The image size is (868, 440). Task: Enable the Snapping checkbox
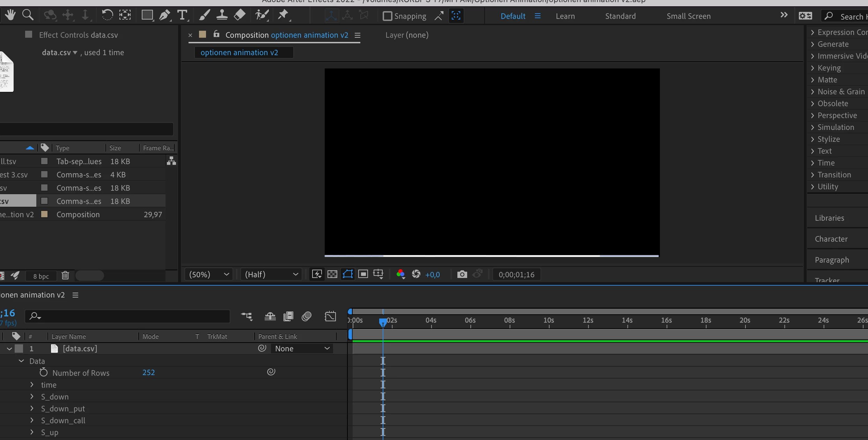click(387, 16)
